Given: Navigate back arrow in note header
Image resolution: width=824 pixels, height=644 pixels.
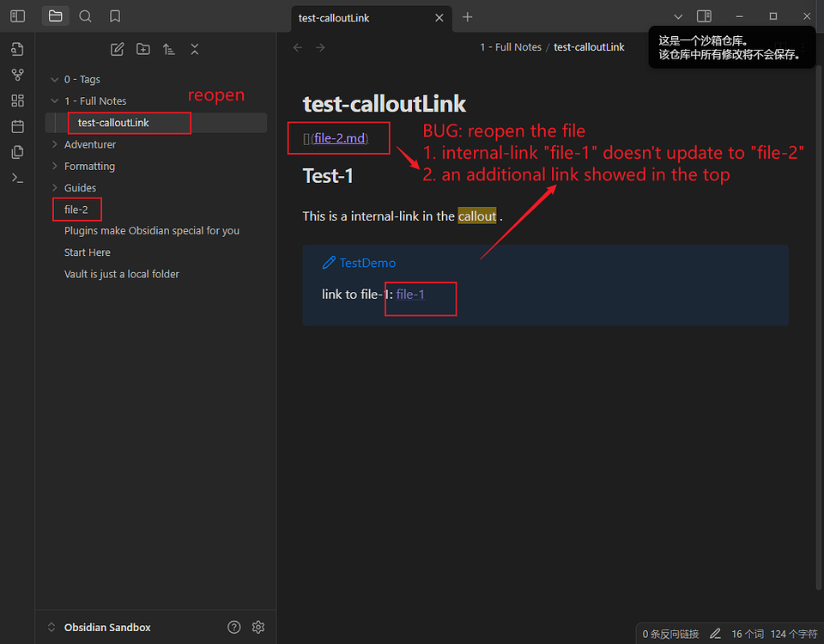Looking at the screenshot, I should pos(298,47).
